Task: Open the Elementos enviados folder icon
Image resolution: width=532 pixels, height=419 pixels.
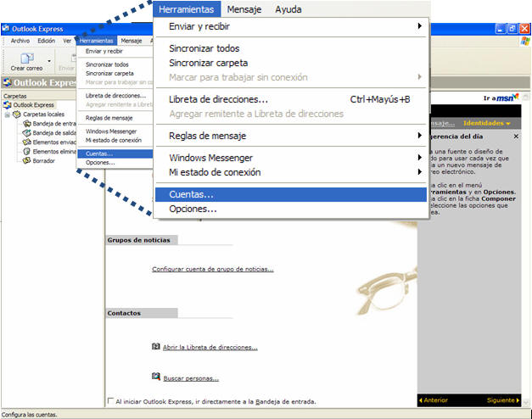Action: 27,142
